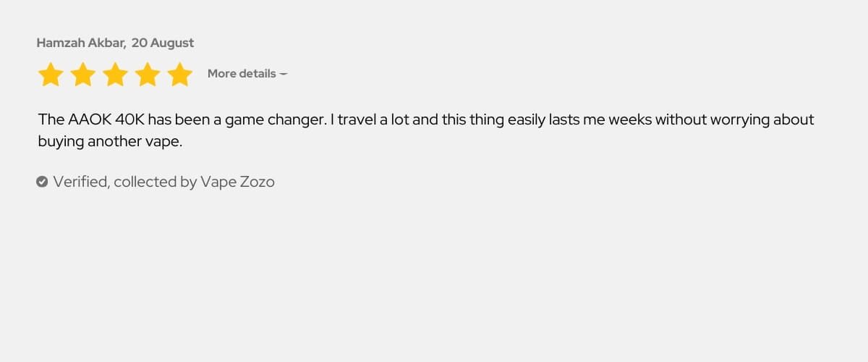Image resolution: width=868 pixels, height=362 pixels.
Task: Click the dash beside More details
Action: point(284,74)
